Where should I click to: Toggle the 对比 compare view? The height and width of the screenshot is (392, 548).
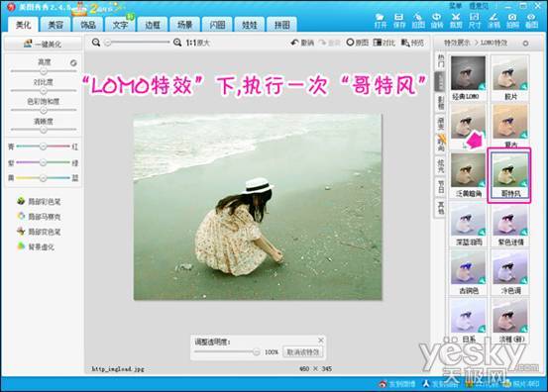coord(384,43)
